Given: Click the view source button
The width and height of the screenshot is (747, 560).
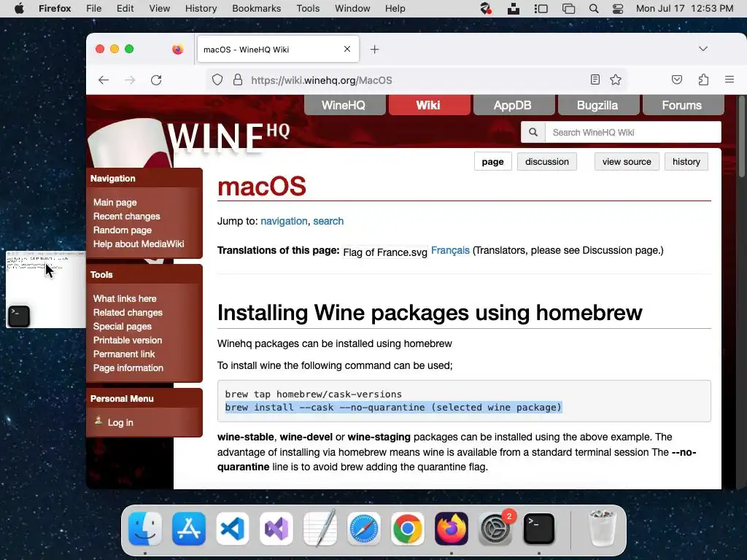Looking at the screenshot, I should pyautogui.click(x=627, y=161).
